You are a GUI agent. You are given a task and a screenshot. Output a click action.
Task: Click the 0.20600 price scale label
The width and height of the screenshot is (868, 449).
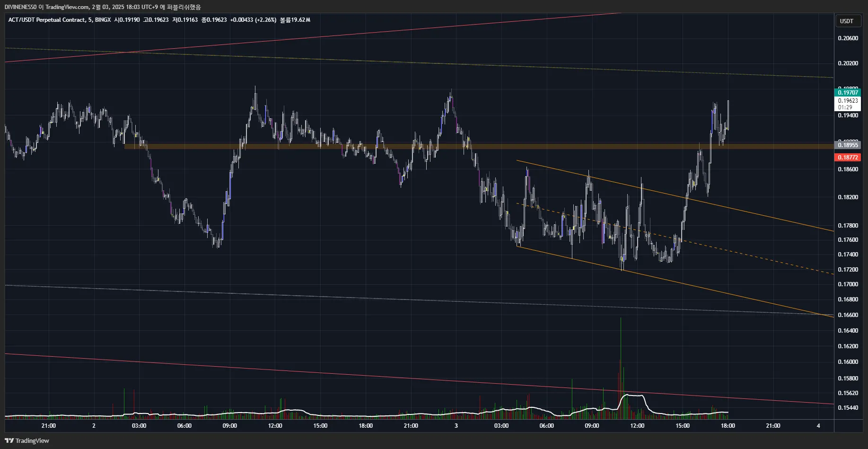tap(848, 38)
